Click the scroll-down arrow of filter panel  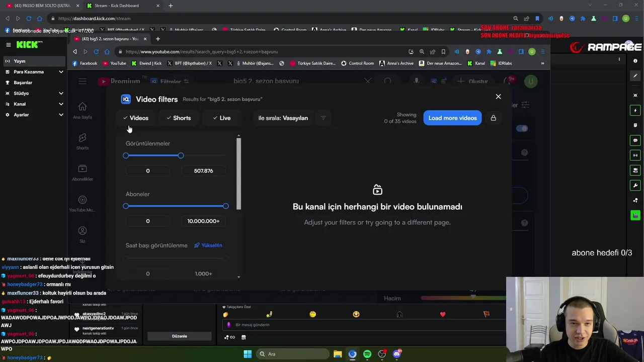(x=238, y=277)
